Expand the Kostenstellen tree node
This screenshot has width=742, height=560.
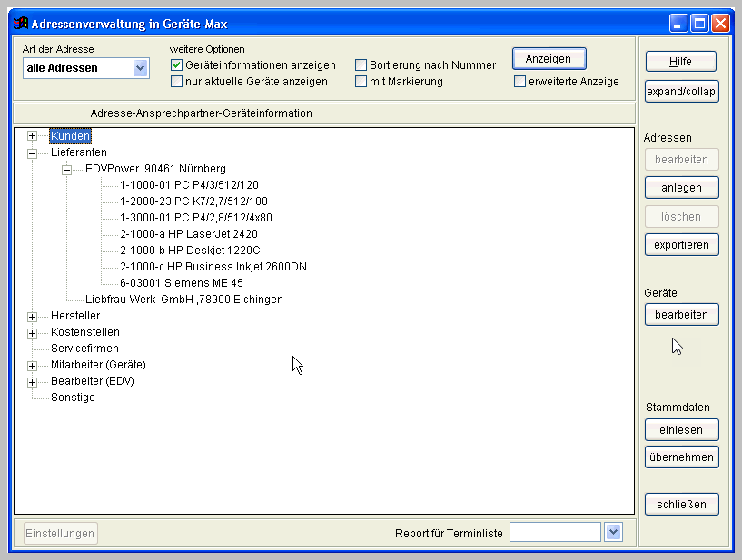click(33, 332)
